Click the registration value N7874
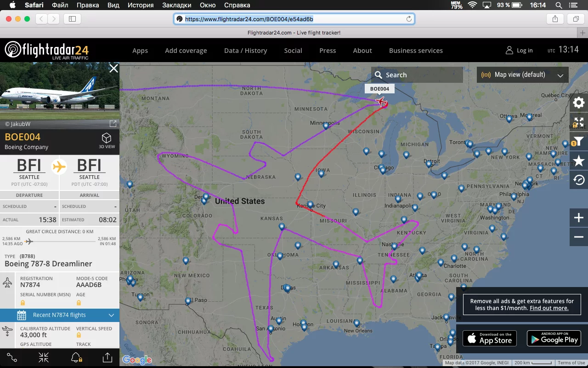The width and height of the screenshot is (588, 368). coord(30,285)
